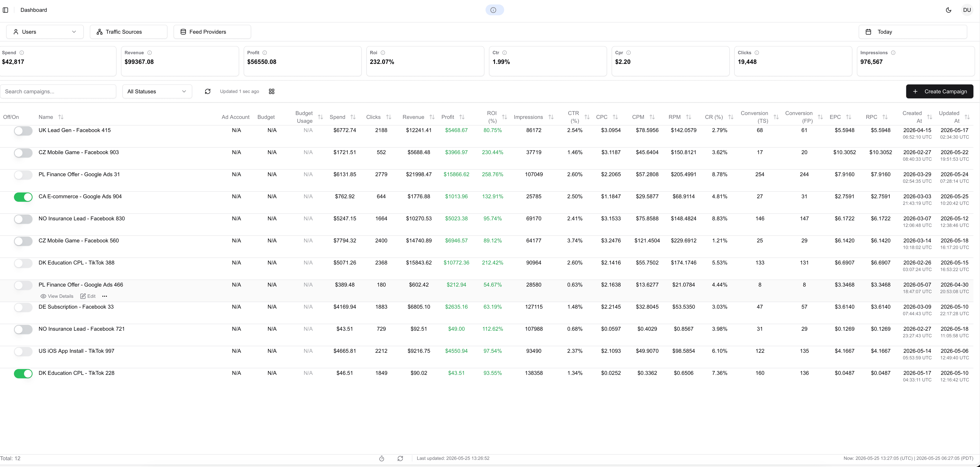Enable CZ Mobile Game - Facebook 560 campaign

(x=23, y=241)
